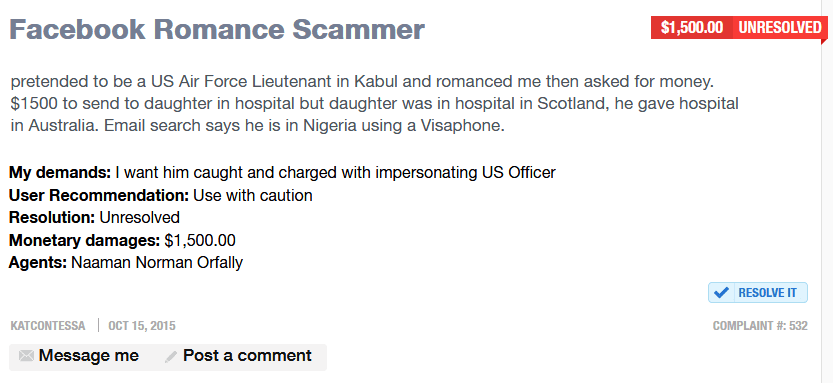
Task: Select the agent name Naaman Norman Orfally
Action: [x=157, y=262]
